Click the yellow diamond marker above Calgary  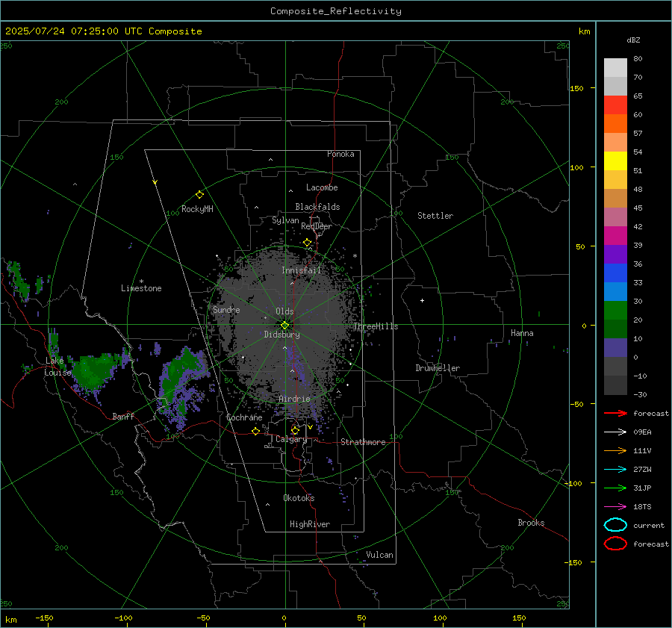(295, 430)
